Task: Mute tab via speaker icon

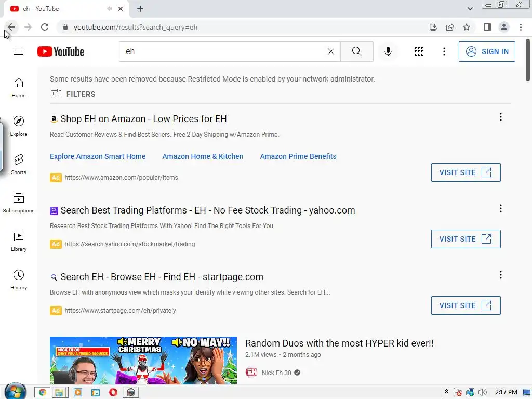Action: pyautogui.click(x=109, y=9)
